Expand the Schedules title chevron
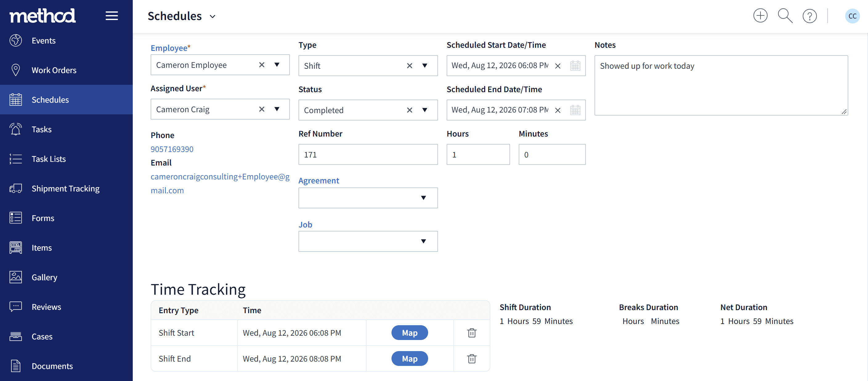Screen dimensions: 868x381 point(212,17)
